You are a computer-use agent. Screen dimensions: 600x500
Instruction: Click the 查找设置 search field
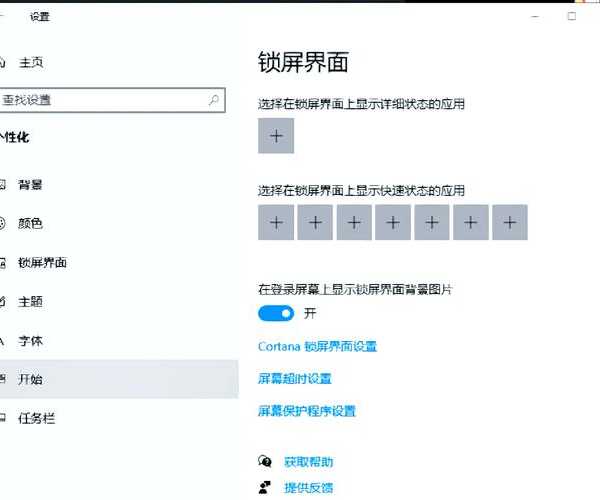click(100, 100)
